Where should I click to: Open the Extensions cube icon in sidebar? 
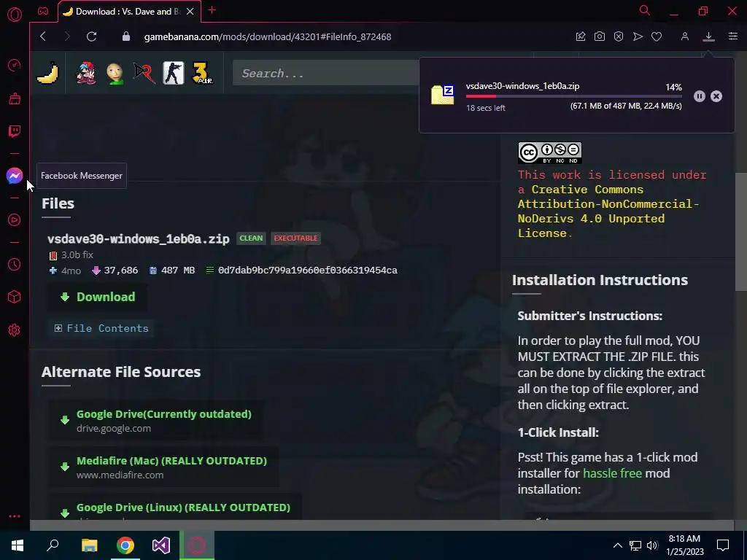tap(15, 297)
